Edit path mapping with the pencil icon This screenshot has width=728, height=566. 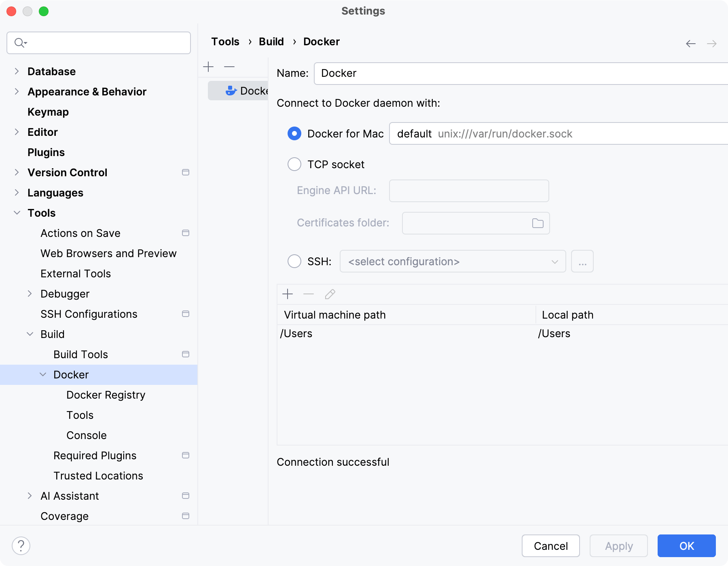330,294
